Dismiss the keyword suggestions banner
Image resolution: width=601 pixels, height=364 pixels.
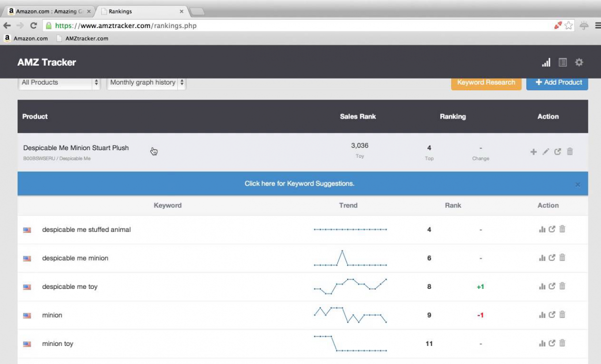pos(578,184)
